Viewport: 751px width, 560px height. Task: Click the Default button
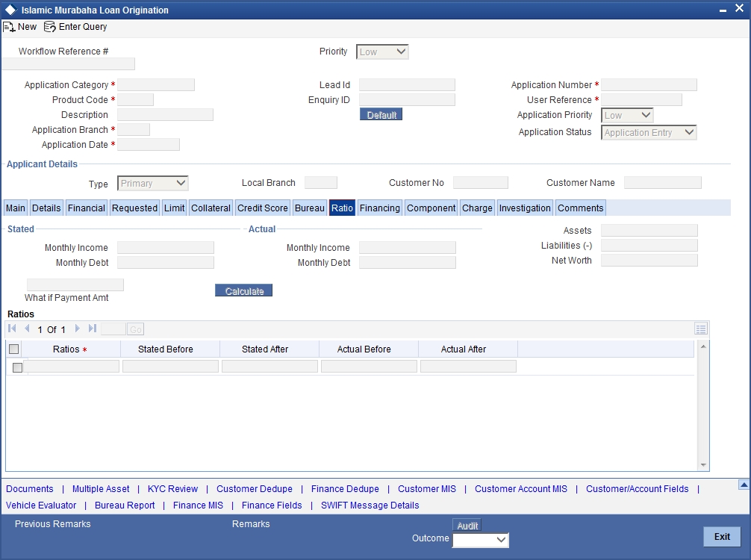(x=381, y=114)
